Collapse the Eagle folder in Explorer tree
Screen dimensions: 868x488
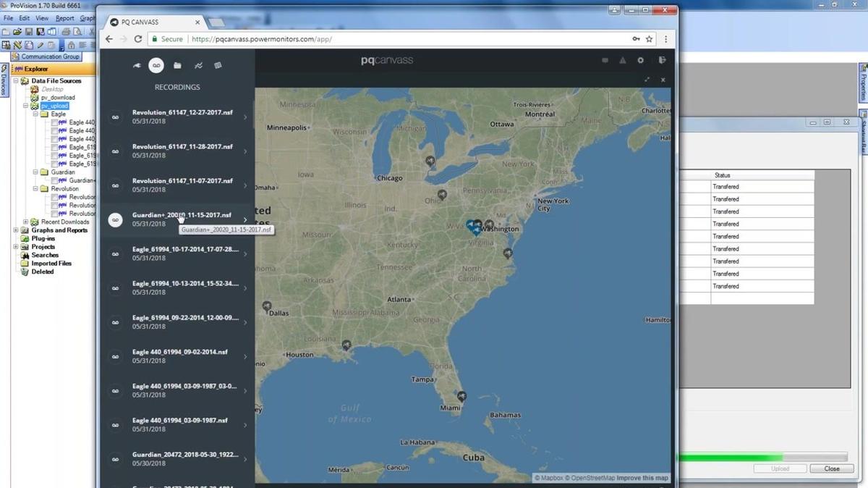click(35, 114)
